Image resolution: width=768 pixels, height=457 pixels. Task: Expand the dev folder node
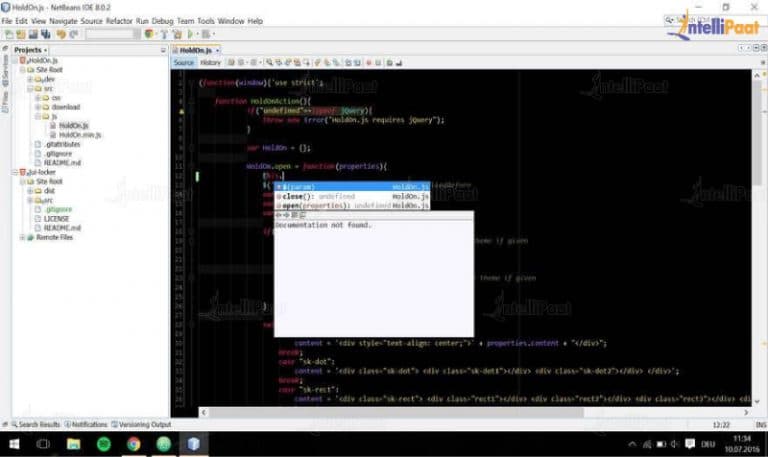30,79
